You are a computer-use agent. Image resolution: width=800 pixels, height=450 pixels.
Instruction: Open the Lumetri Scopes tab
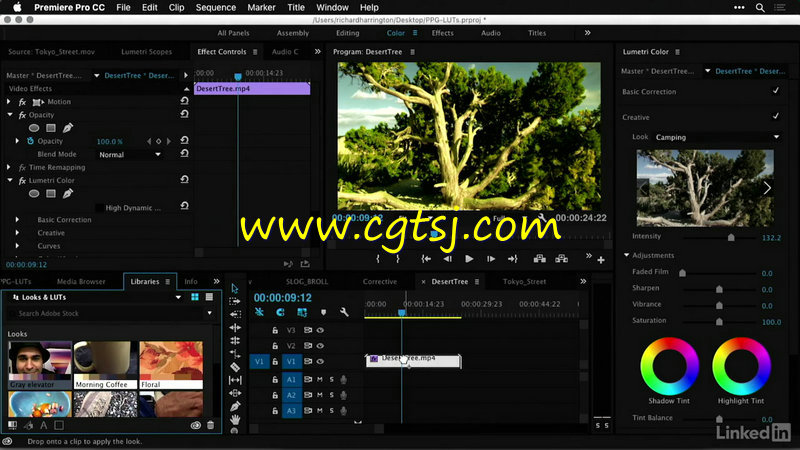[146, 52]
